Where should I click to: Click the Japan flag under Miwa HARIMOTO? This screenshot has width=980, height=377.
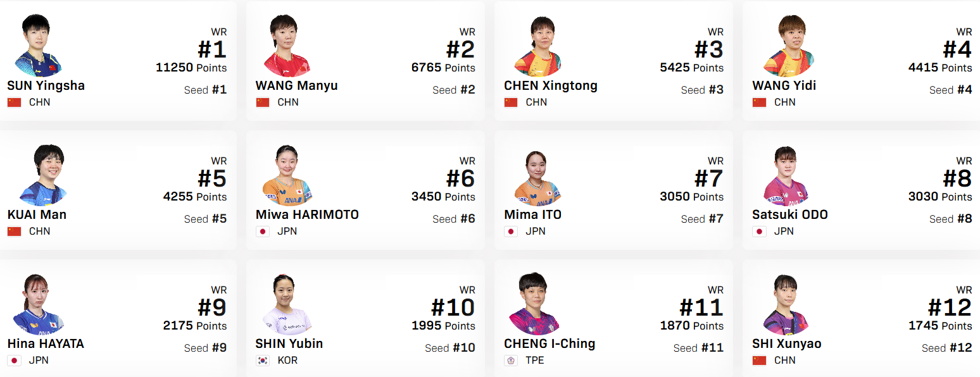[x=263, y=232]
